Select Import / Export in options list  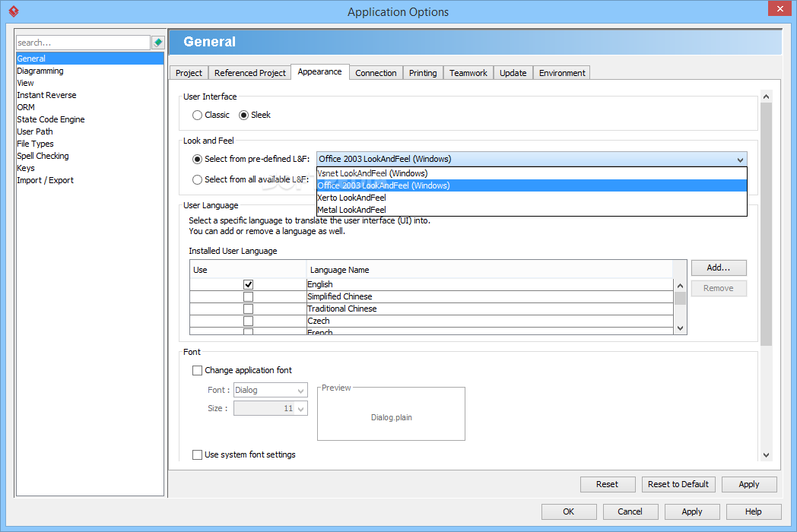click(x=90, y=180)
